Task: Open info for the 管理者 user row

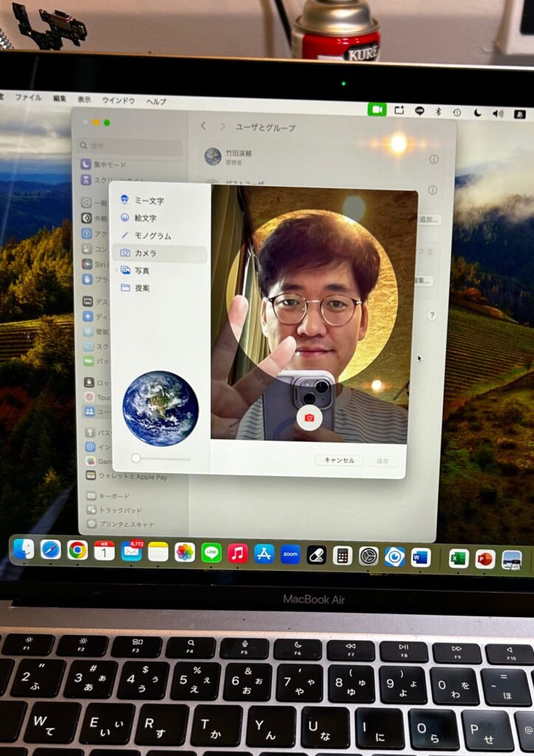Action: (x=434, y=159)
